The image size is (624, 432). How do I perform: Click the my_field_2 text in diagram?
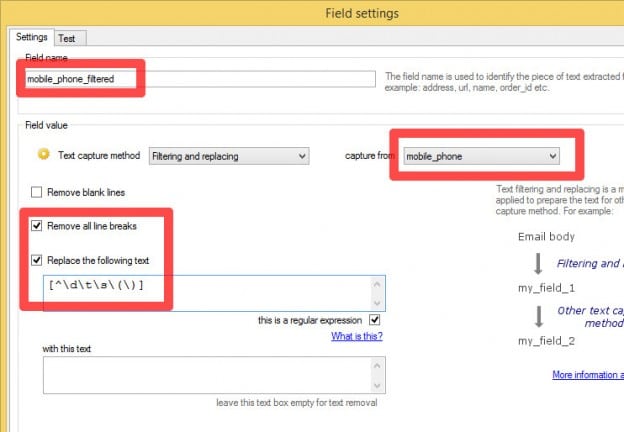point(546,341)
